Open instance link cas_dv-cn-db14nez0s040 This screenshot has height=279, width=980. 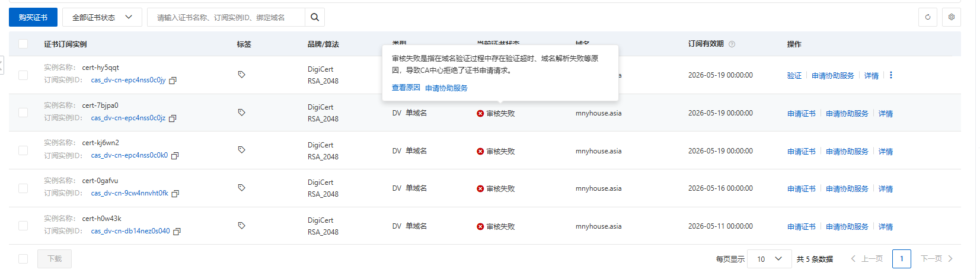pyautogui.click(x=130, y=231)
